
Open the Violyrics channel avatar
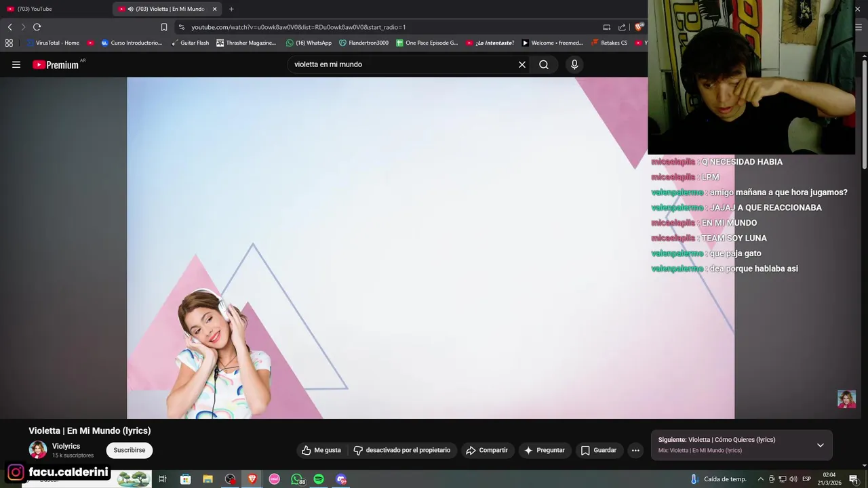(38, 450)
